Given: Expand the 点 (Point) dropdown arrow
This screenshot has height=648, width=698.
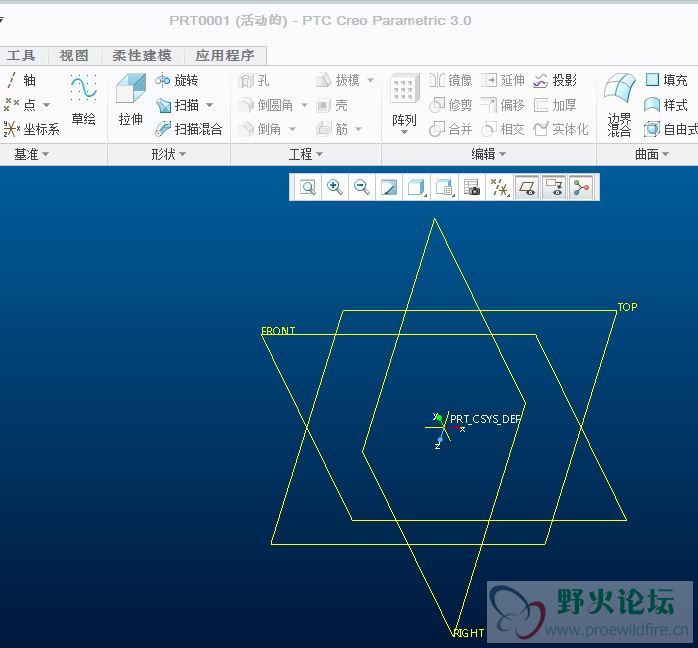Looking at the screenshot, I should (x=47, y=105).
